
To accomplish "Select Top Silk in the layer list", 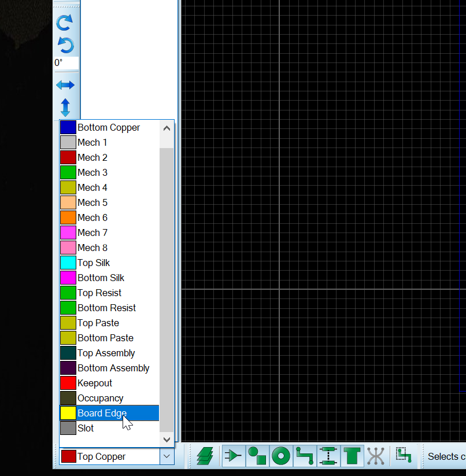I will pyautogui.click(x=94, y=263).
